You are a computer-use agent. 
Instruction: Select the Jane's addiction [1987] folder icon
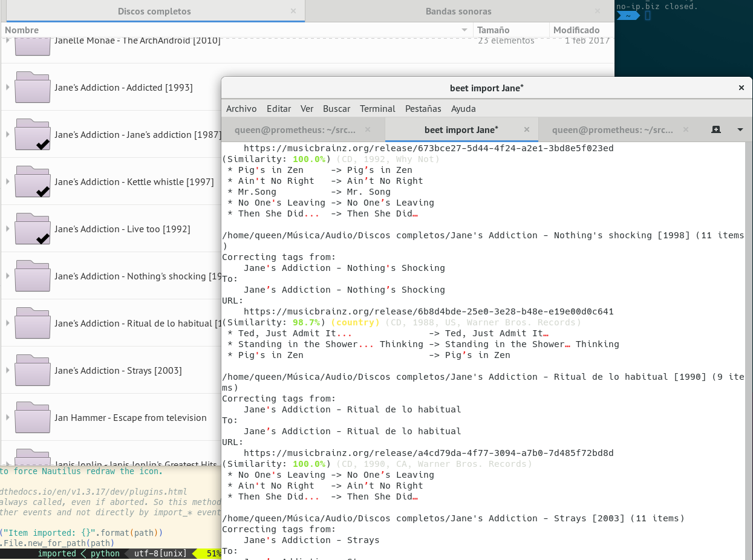coord(33,134)
